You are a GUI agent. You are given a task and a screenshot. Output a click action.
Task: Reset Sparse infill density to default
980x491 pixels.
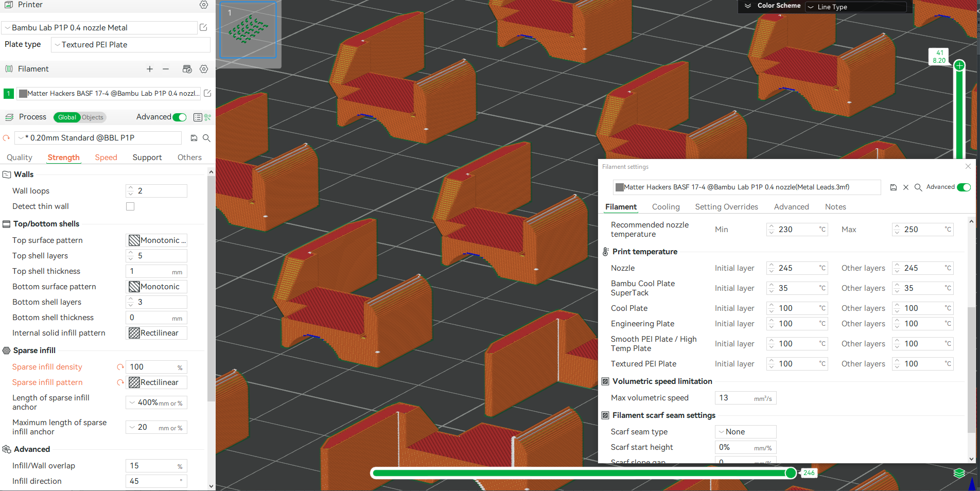coord(120,367)
